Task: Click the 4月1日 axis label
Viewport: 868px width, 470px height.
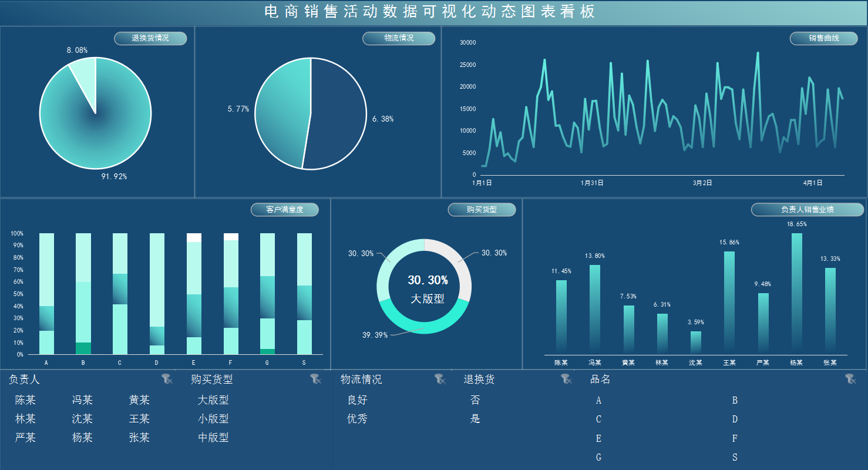Action: 813,183
